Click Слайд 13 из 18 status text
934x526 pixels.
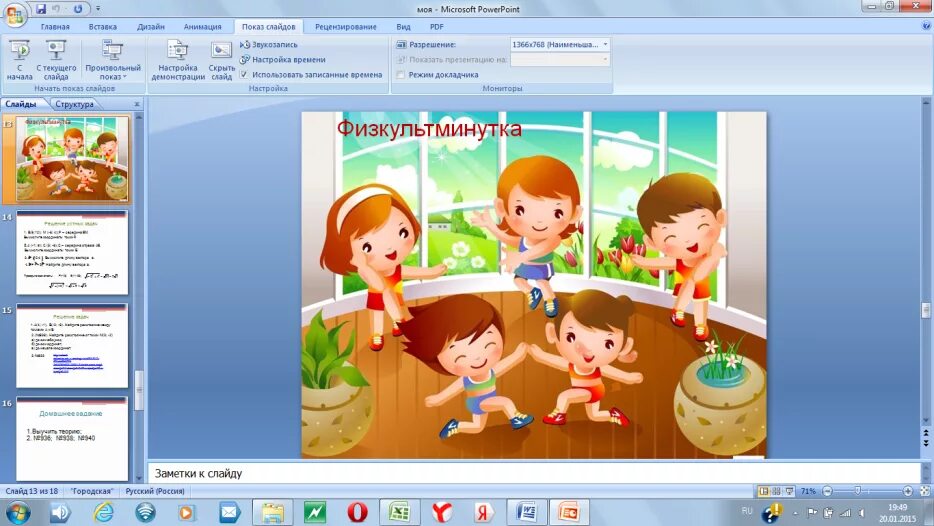(32, 491)
